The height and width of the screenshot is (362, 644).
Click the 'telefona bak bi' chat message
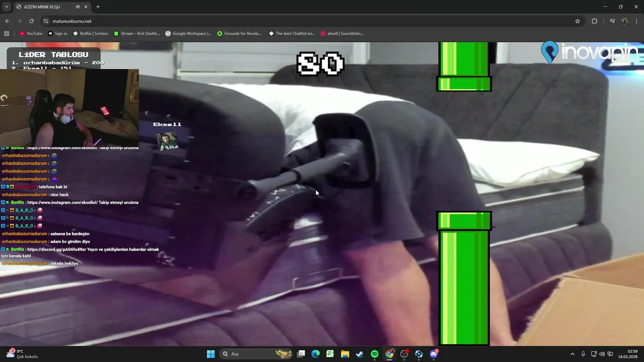[x=52, y=187]
